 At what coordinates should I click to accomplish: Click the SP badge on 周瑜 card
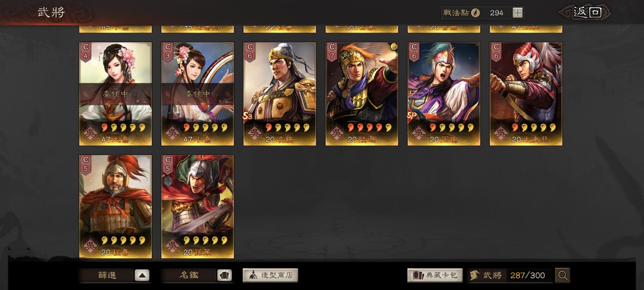pos(412,116)
